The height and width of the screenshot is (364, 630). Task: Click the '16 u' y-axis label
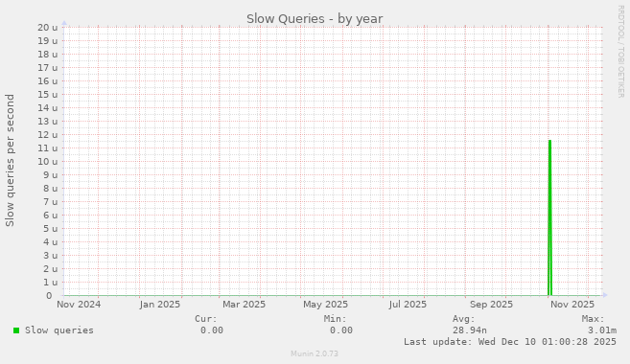click(48, 81)
